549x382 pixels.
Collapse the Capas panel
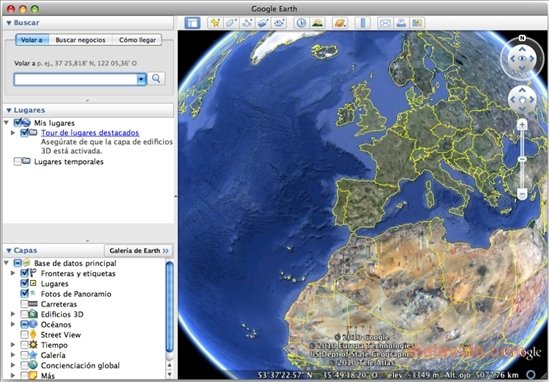tap(9, 250)
